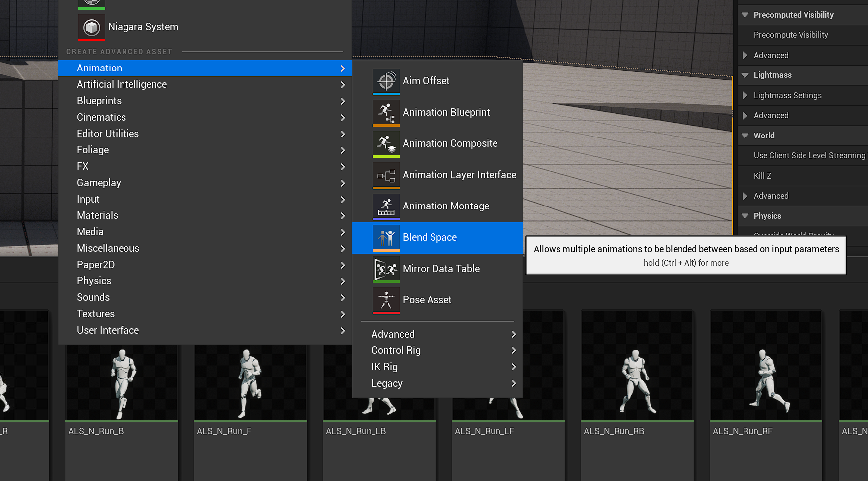The image size is (868, 481).
Task: Create a Pose Asset
Action: (437, 300)
